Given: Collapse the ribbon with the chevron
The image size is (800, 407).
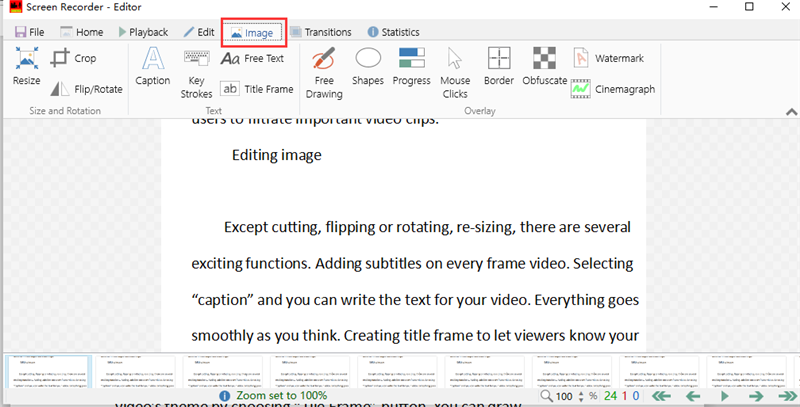Looking at the screenshot, I should 791,112.
